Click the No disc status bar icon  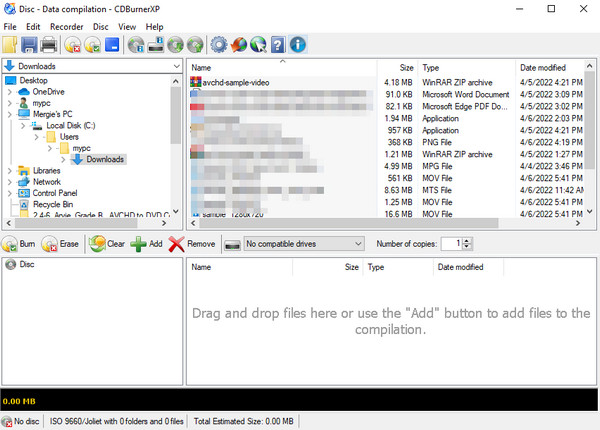click(x=7, y=422)
